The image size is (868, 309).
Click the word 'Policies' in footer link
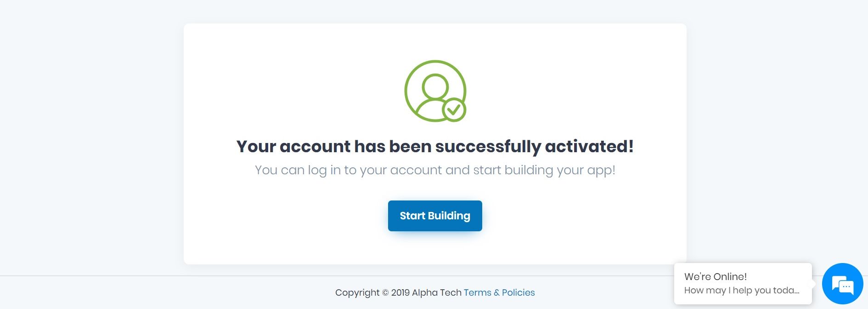519,293
